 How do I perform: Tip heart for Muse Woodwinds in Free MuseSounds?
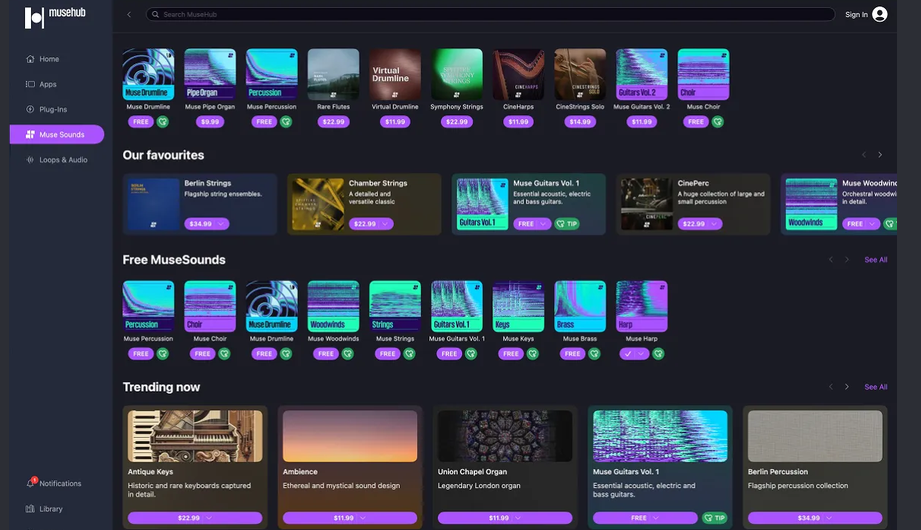tap(348, 354)
